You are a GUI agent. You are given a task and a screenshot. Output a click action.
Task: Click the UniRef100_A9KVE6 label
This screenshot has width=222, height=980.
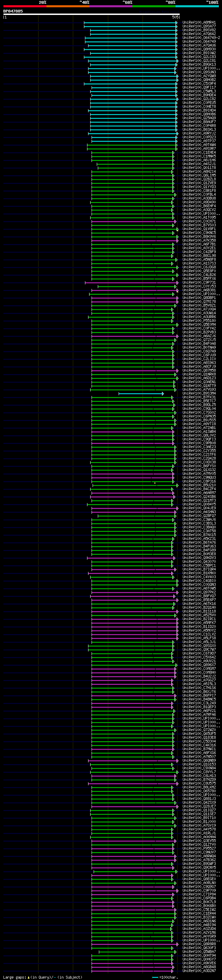(199, 963)
